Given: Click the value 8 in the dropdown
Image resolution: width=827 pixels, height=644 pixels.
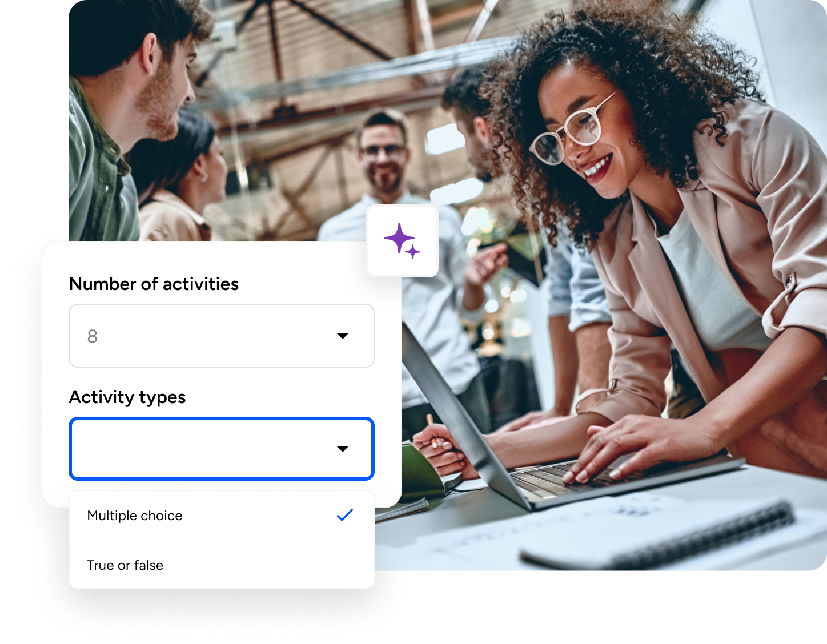Looking at the screenshot, I should point(93,336).
